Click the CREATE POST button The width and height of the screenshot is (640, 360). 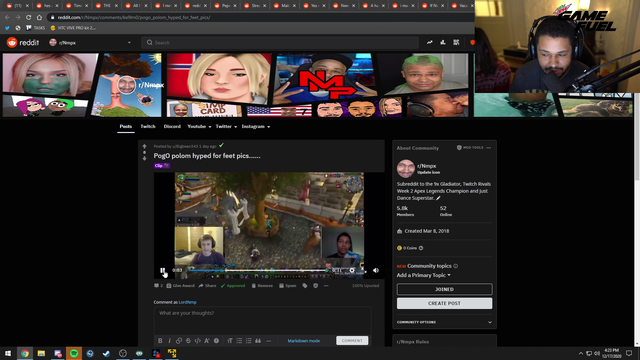click(x=444, y=303)
